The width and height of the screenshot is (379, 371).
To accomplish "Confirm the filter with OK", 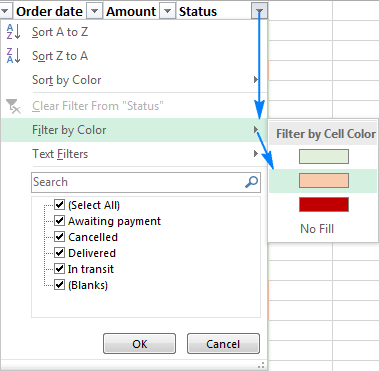I will click(139, 344).
